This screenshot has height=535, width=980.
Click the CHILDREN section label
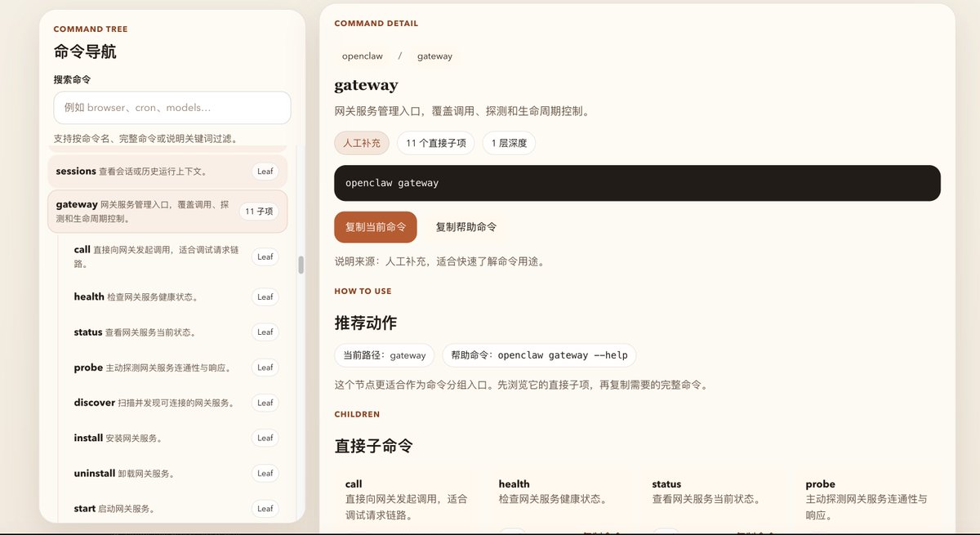(x=357, y=414)
